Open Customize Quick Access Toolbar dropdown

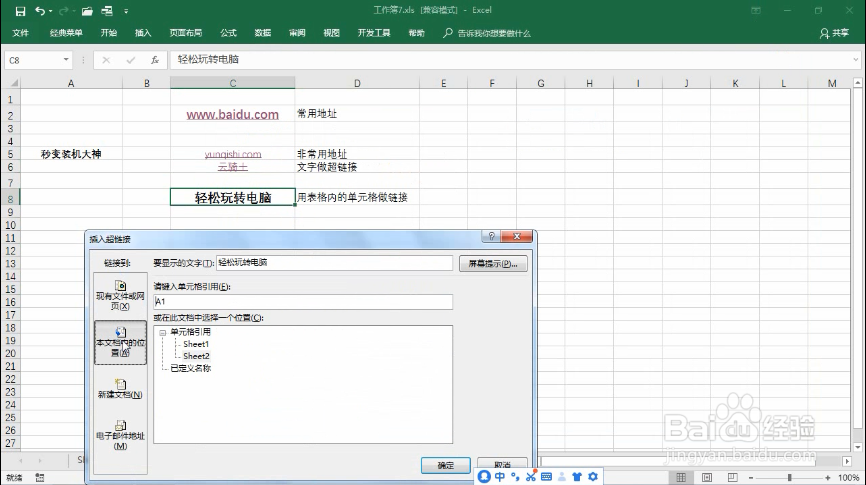[126, 11]
